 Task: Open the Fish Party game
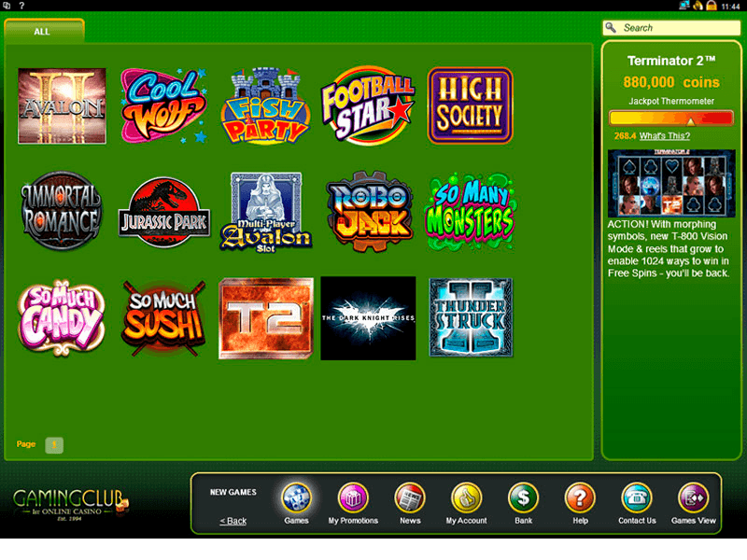(266, 105)
